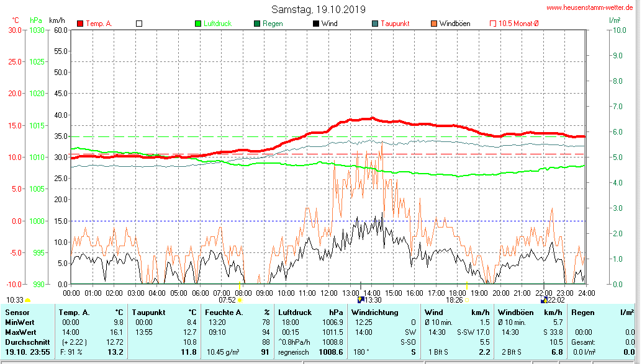Click the red Temp. A. legend swatch
The height and width of the screenshot is (364, 642).
[x=80, y=24]
